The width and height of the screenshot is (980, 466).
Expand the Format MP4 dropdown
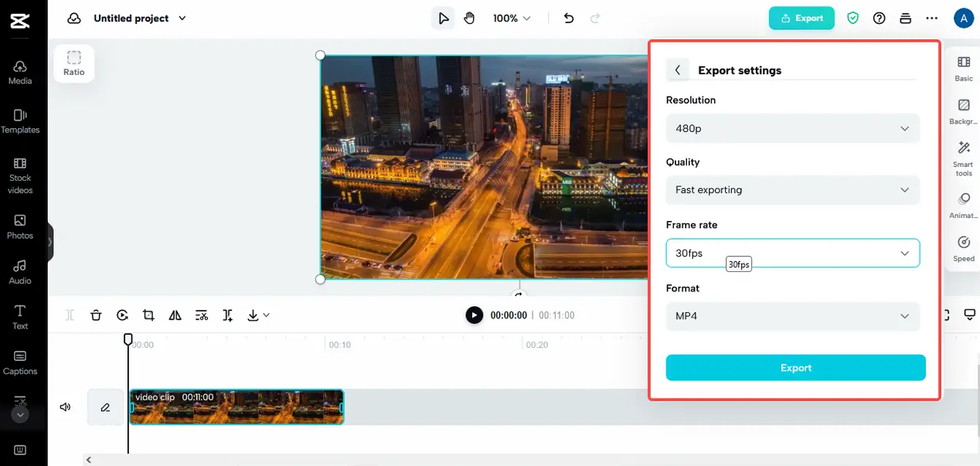(792, 316)
